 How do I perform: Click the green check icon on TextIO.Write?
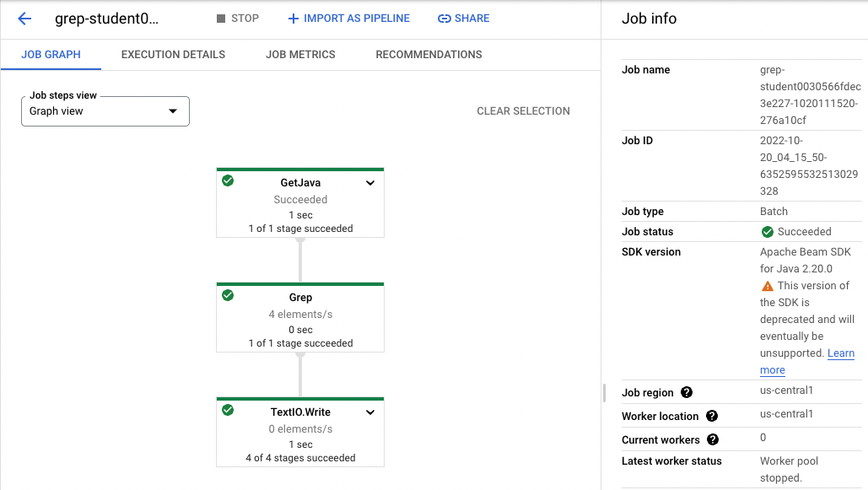click(228, 410)
